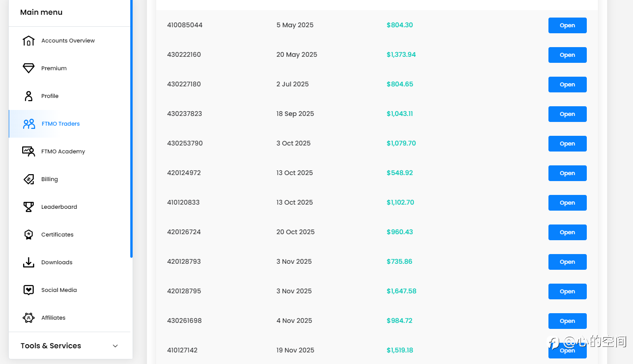Open account 410085044
Viewport: 633px width, 364px height.
(567, 25)
